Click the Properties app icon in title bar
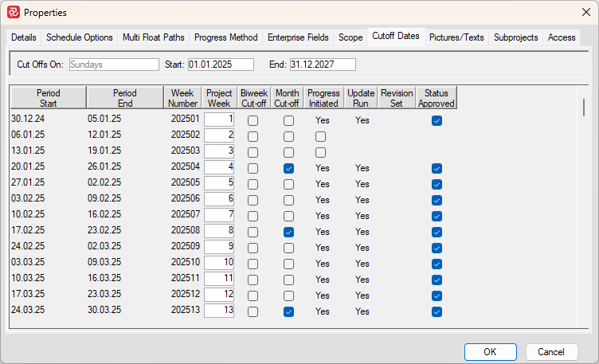The image size is (599, 364). point(14,13)
